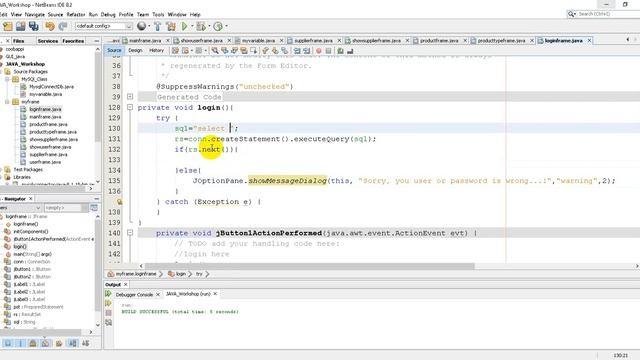640x360 pixels.
Task: Switch to the productframe.java tab
Action: click(439, 40)
